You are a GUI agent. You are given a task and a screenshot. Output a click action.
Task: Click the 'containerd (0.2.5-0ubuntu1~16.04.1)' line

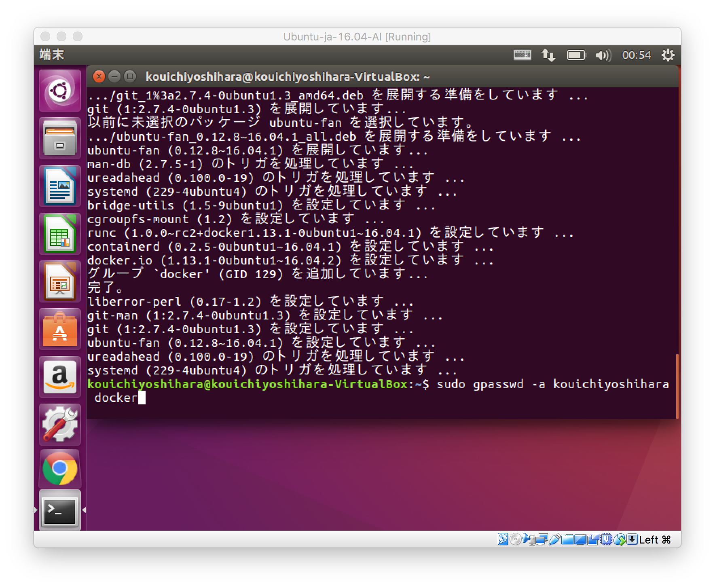[x=290, y=246]
